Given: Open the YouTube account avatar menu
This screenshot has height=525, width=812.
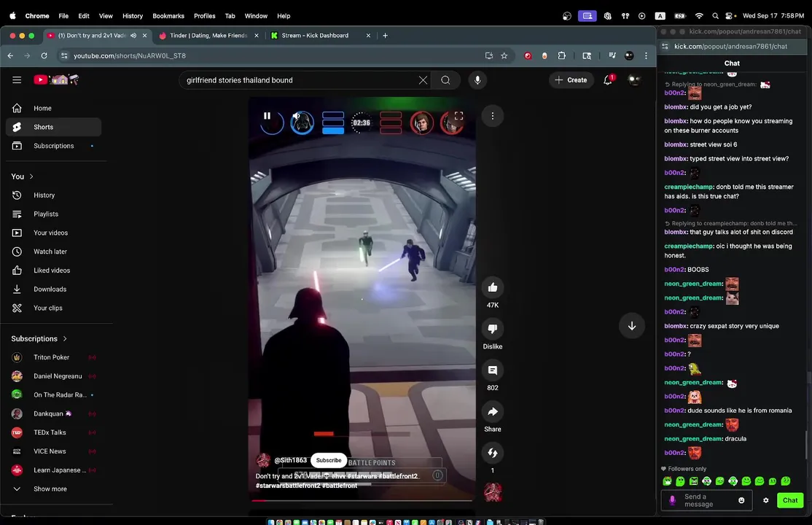Looking at the screenshot, I should pyautogui.click(x=634, y=79).
